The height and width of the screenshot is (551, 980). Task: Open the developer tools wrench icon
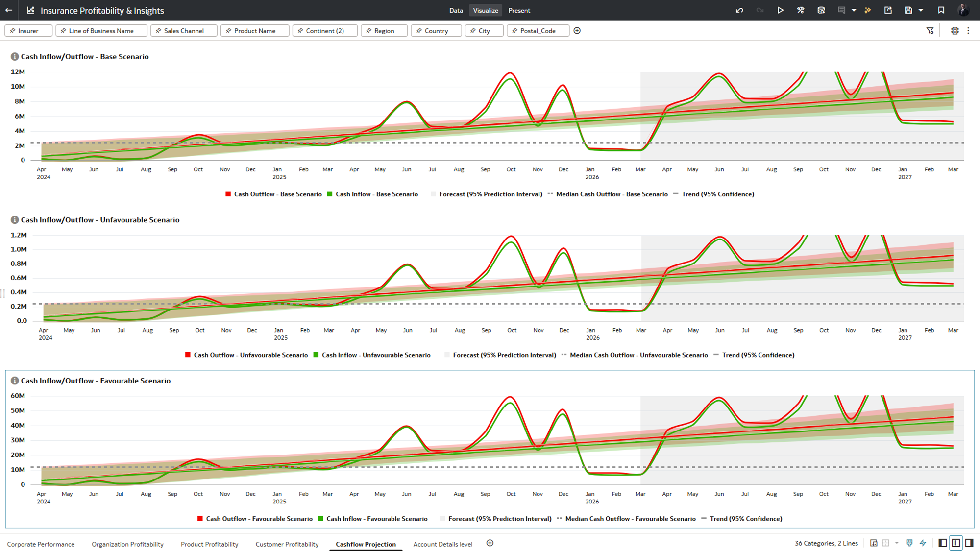801,10
